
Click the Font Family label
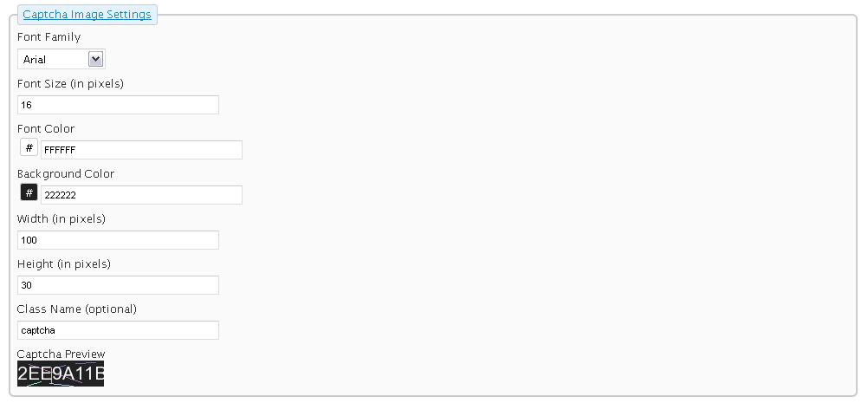49,37
